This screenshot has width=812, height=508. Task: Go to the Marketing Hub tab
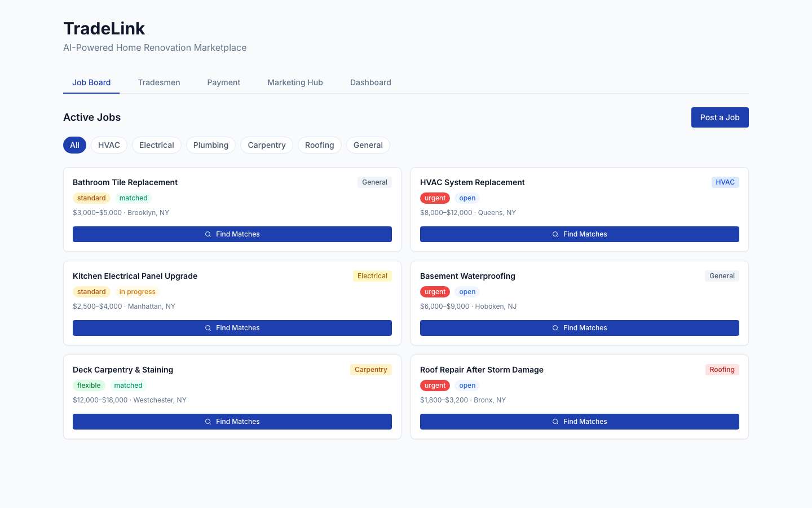[x=295, y=82]
